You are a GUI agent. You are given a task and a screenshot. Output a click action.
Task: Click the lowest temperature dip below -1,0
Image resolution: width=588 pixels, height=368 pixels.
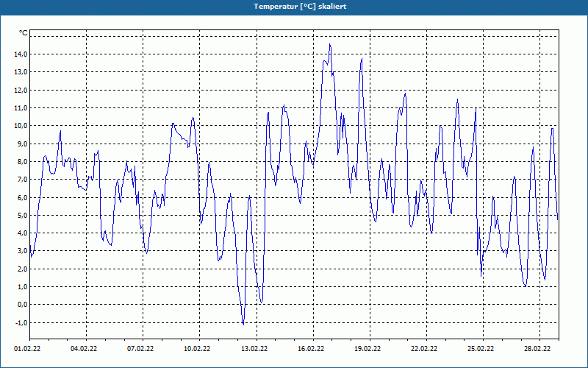pos(243,324)
